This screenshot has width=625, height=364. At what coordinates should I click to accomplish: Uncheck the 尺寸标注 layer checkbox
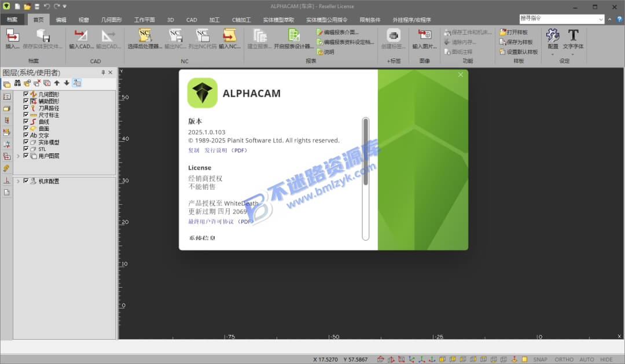[26, 115]
